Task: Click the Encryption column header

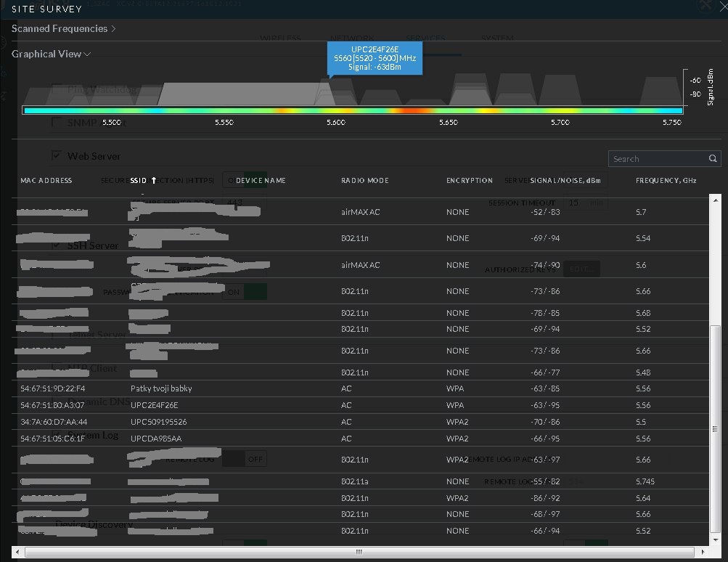Action: click(469, 180)
